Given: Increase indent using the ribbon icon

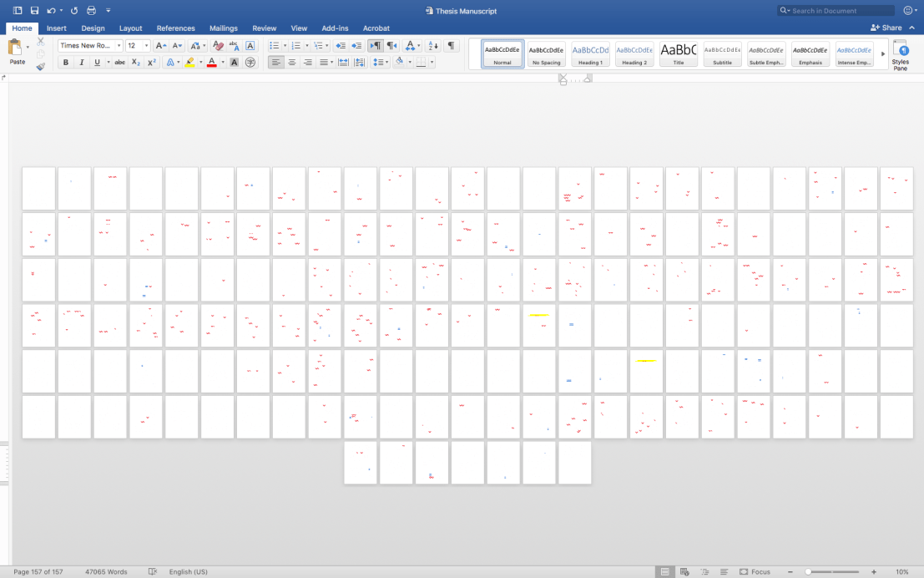Looking at the screenshot, I should [356, 46].
